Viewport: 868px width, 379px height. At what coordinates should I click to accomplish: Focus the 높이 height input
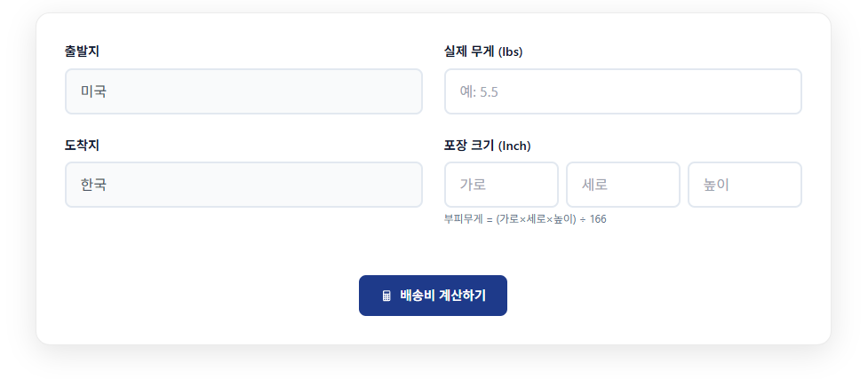745,185
